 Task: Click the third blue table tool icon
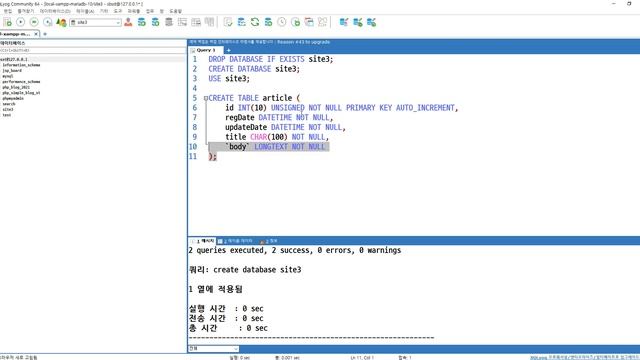click(x=371, y=22)
